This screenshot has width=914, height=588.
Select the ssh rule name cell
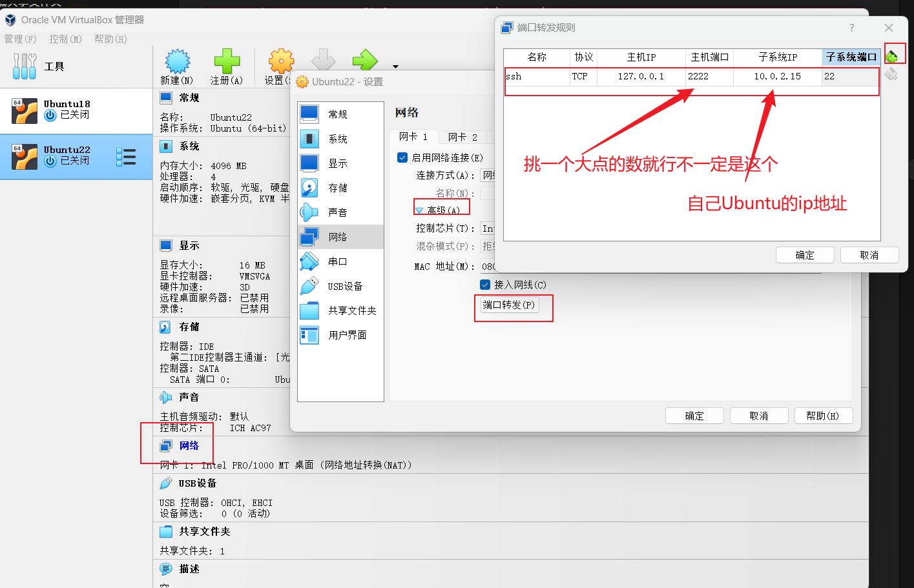537,76
